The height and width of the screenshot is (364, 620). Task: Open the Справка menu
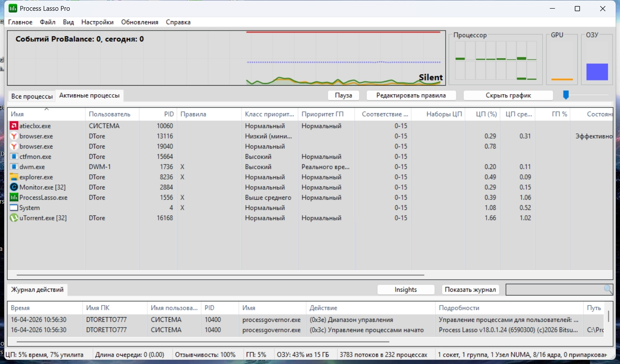pos(178,22)
